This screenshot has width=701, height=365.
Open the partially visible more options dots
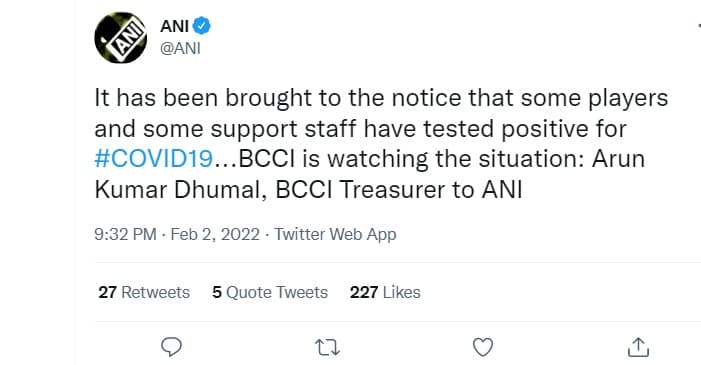pos(697,27)
